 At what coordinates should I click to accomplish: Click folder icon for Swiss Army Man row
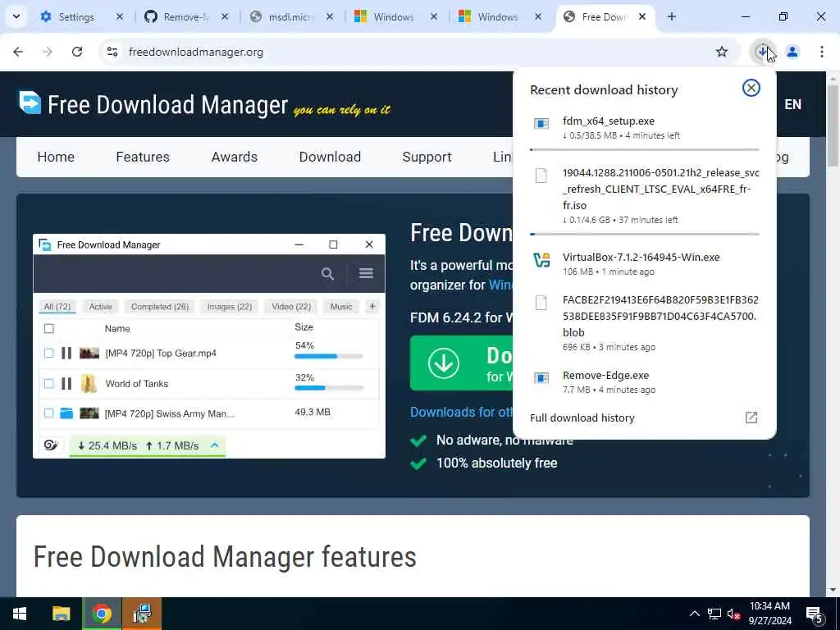66,413
